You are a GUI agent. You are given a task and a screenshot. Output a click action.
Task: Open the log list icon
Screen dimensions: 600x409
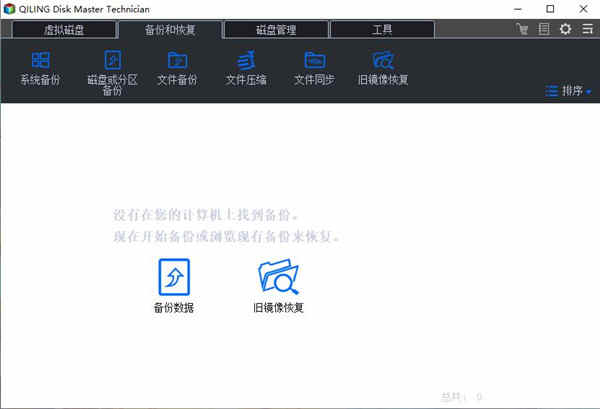pos(544,29)
